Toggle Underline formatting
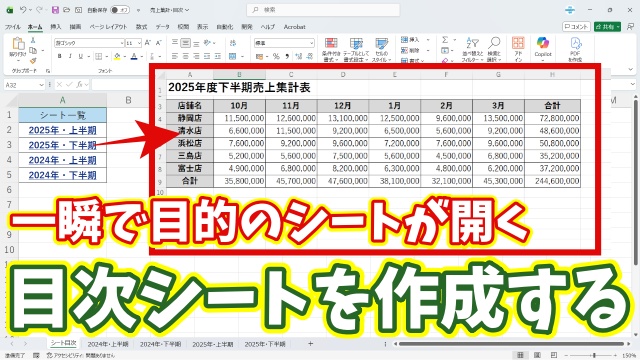Image resolution: width=640 pixels, height=360 pixels. click(x=80, y=56)
